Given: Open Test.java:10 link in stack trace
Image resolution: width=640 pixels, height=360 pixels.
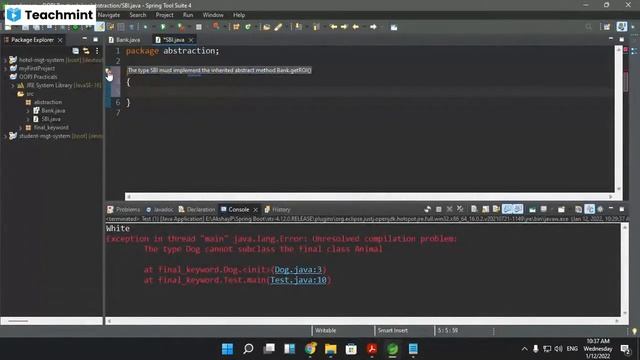Looking at the screenshot, I should [x=298, y=280].
